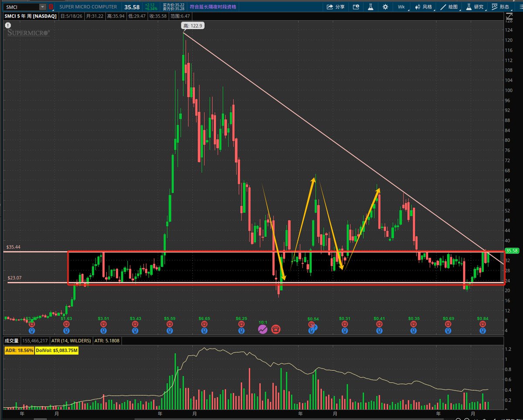Screen dimensions: 523x420
Task: Click the phone icon under $6.25 earnings
Action: [241, 324]
